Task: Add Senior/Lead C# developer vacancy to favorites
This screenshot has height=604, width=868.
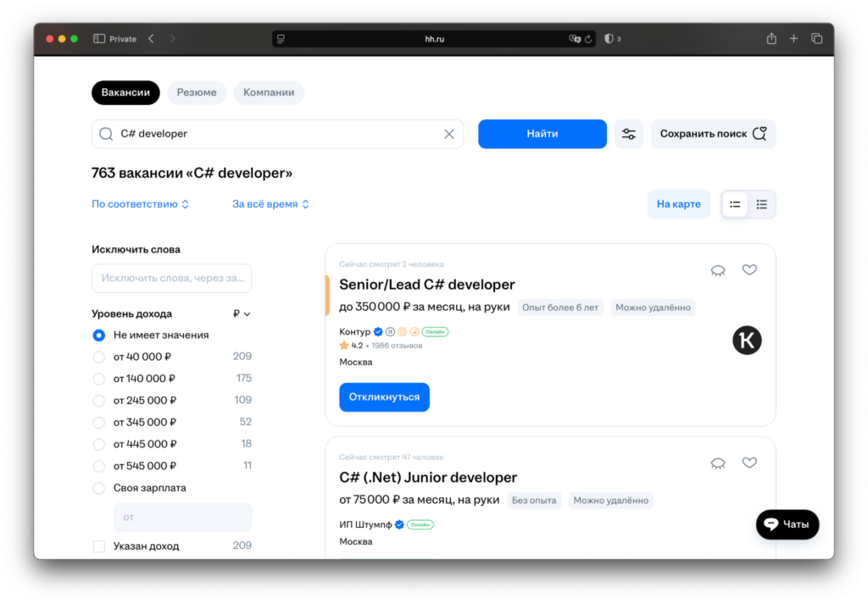Action: (x=749, y=270)
